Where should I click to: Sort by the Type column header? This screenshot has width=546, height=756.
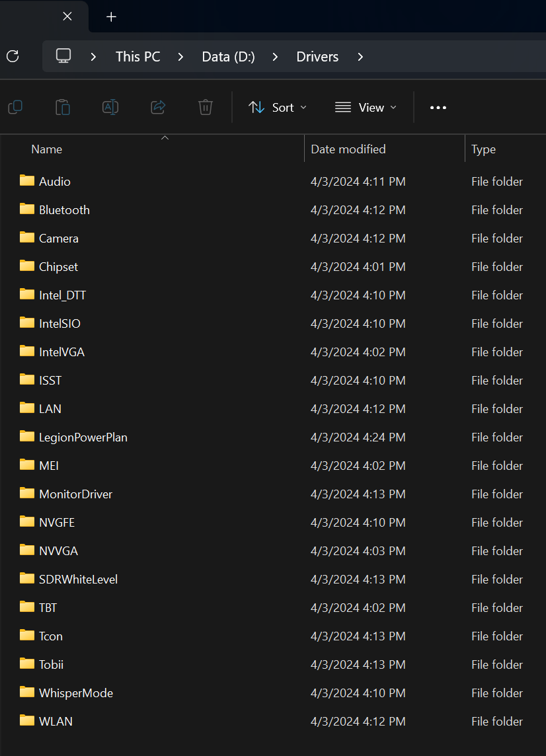483,149
